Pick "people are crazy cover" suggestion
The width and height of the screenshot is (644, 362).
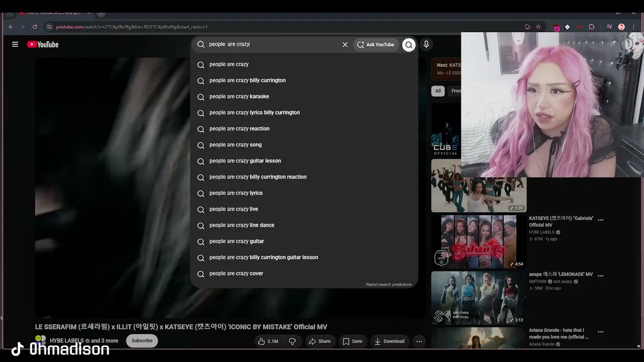point(304,274)
